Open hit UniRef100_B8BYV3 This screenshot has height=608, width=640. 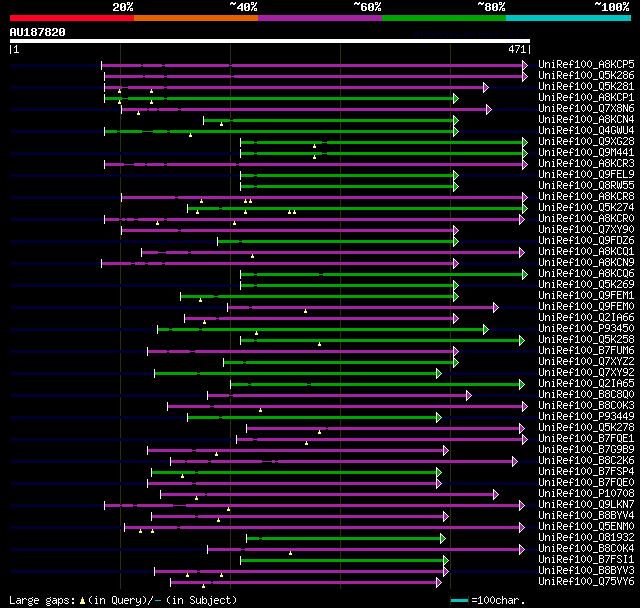point(586,571)
